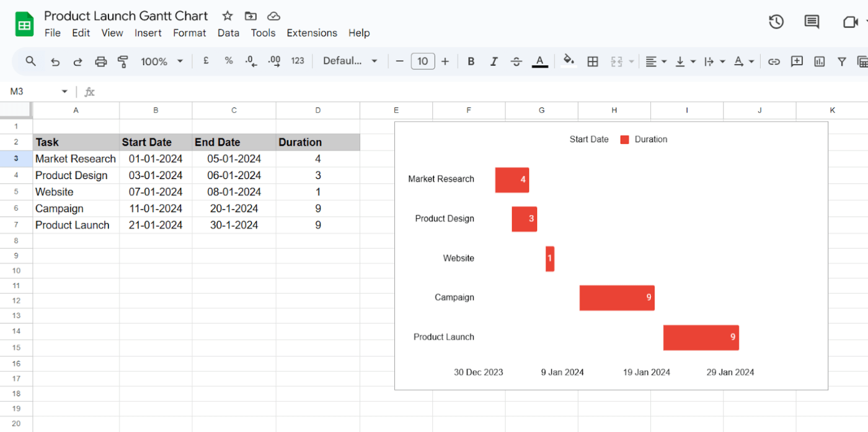Screen dimensions: 868x432
Task: Open the text wrapping dropdown
Action: [x=714, y=61]
